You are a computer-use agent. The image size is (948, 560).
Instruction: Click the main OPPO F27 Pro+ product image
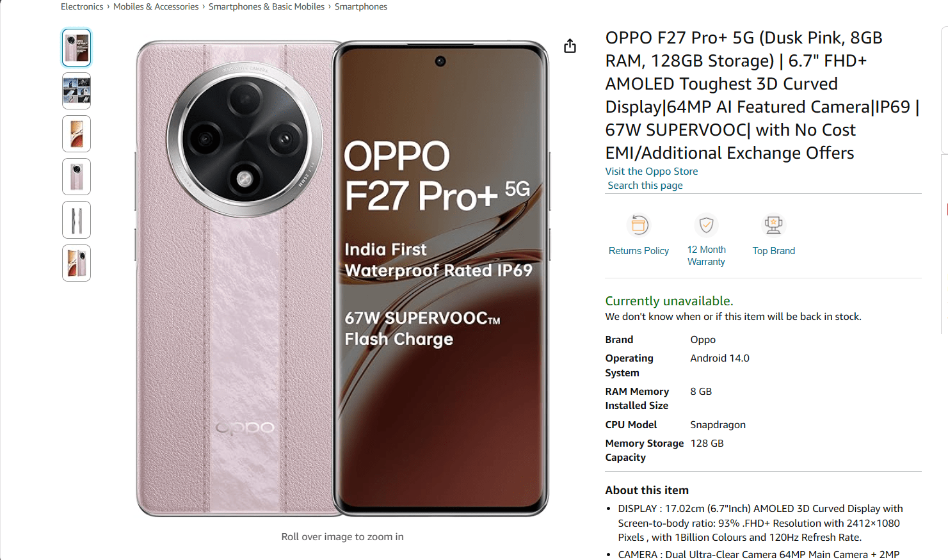342,278
